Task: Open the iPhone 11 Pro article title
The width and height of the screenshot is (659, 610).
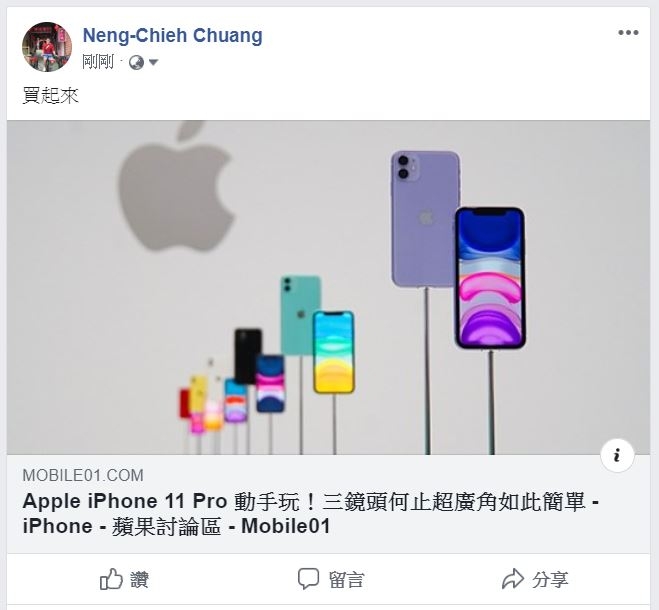Action: 311,514
